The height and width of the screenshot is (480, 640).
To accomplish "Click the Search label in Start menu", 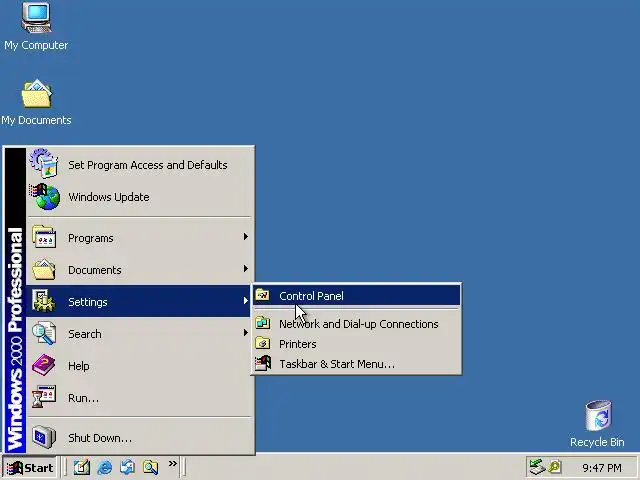I will pyautogui.click(x=84, y=334).
